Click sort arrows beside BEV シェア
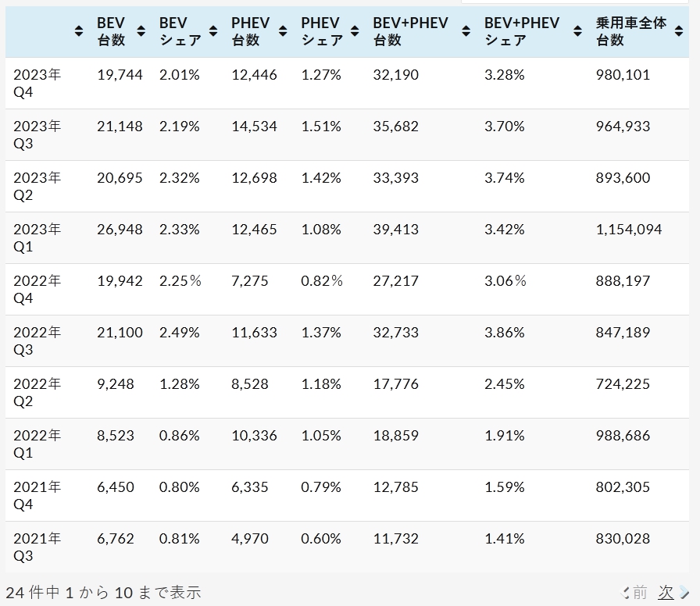 click(212, 31)
